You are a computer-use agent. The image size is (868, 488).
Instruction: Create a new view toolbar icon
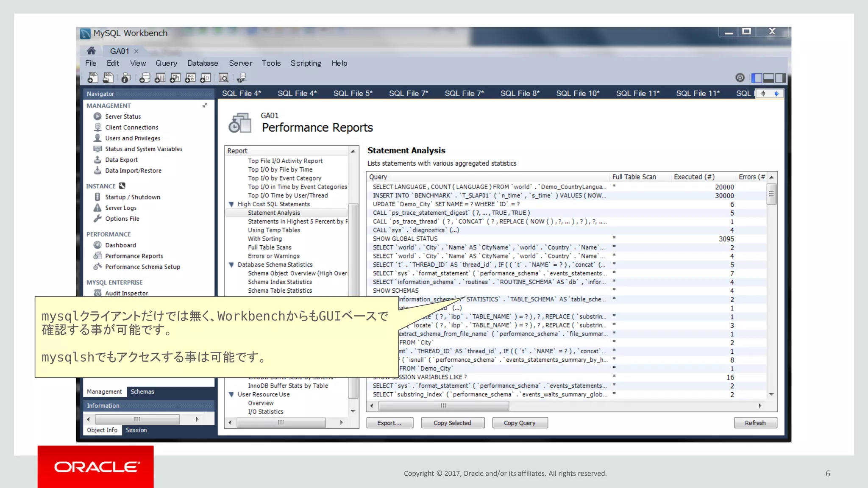coord(175,78)
